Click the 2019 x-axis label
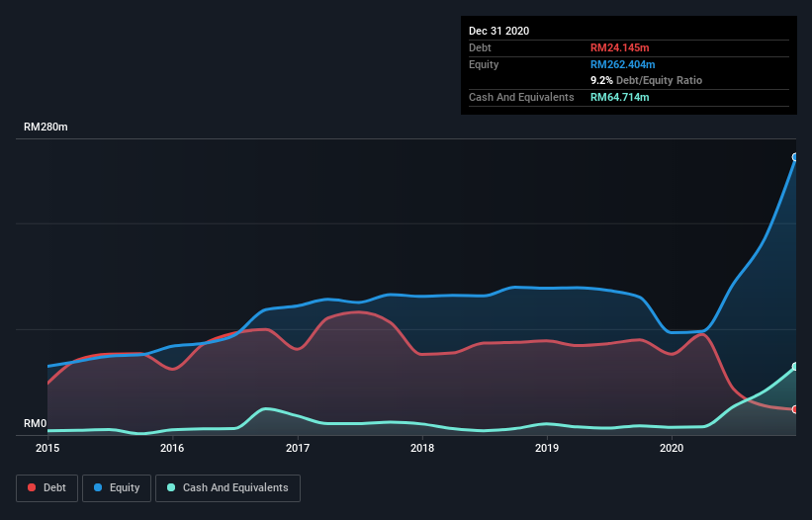 pos(547,448)
